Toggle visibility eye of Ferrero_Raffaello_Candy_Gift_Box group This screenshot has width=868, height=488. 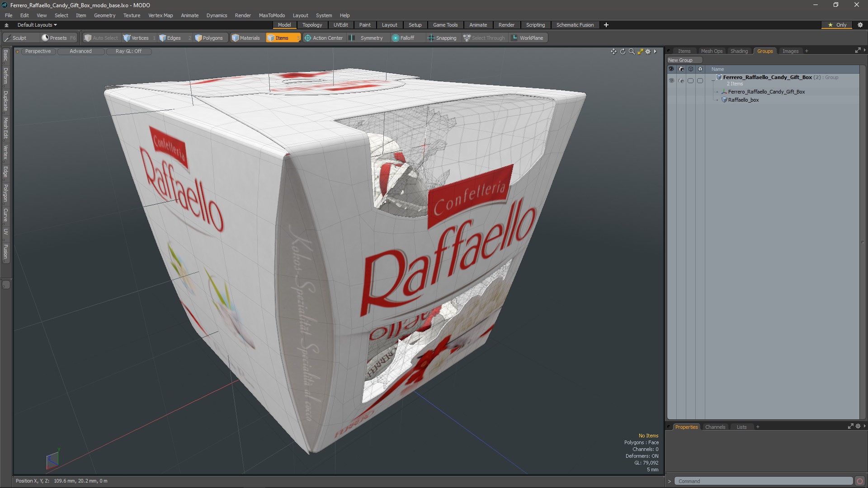[x=671, y=80]
